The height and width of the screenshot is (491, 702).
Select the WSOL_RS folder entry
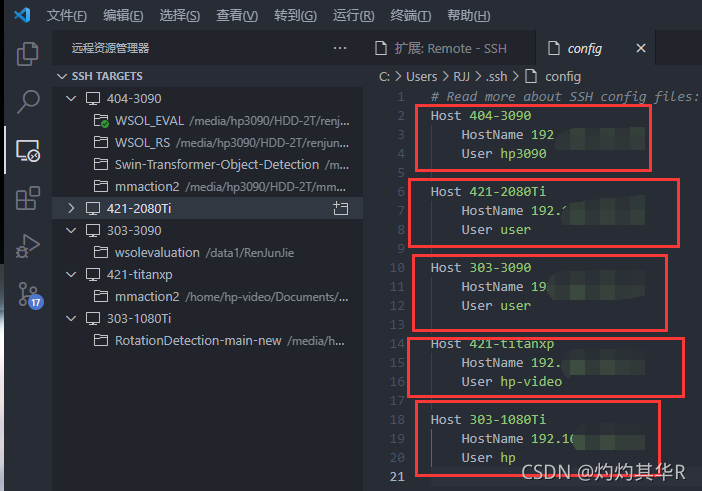[x=207, y=142]
